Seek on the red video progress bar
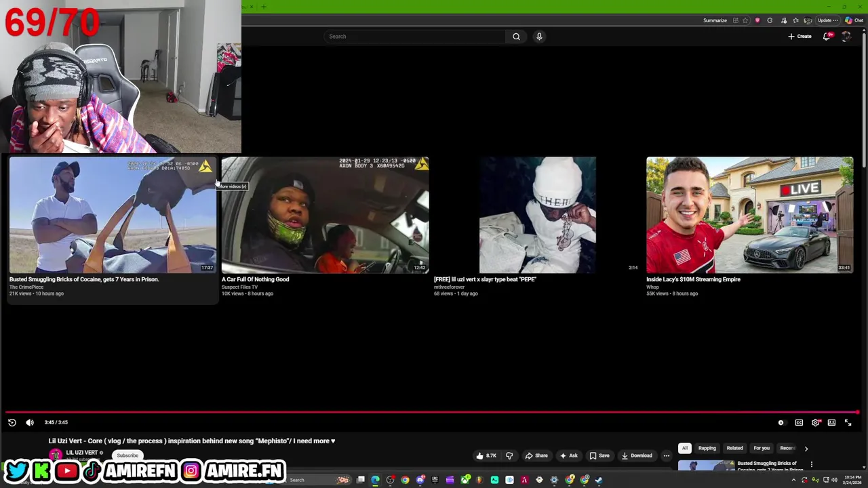The image size is (868, 488). tap(432, 411)
